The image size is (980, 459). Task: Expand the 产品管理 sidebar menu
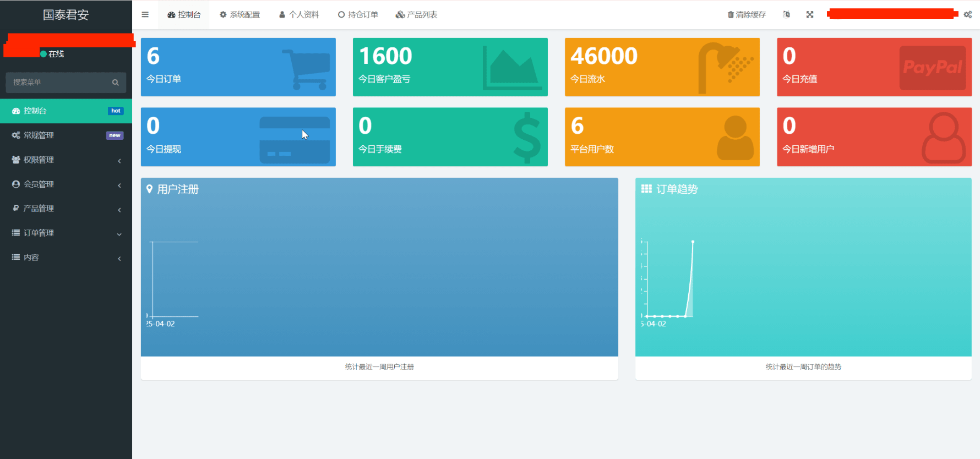pyautogui.click(x=66, y=209)
